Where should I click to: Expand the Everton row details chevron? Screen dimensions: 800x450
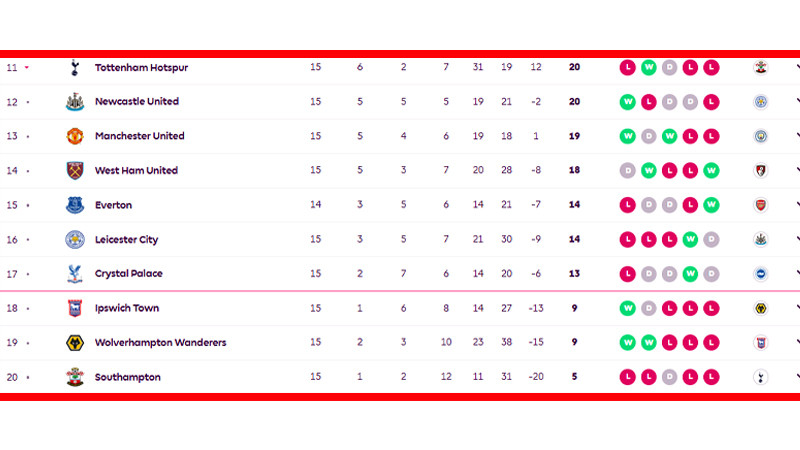pos(797,205)
